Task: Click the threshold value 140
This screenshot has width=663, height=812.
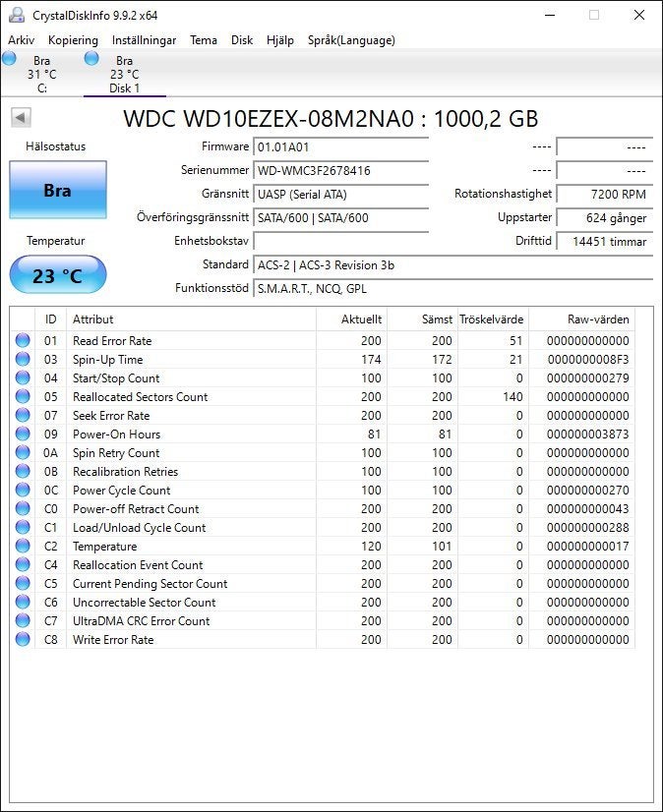Action: pyautogui.click(x=512, y=397)
